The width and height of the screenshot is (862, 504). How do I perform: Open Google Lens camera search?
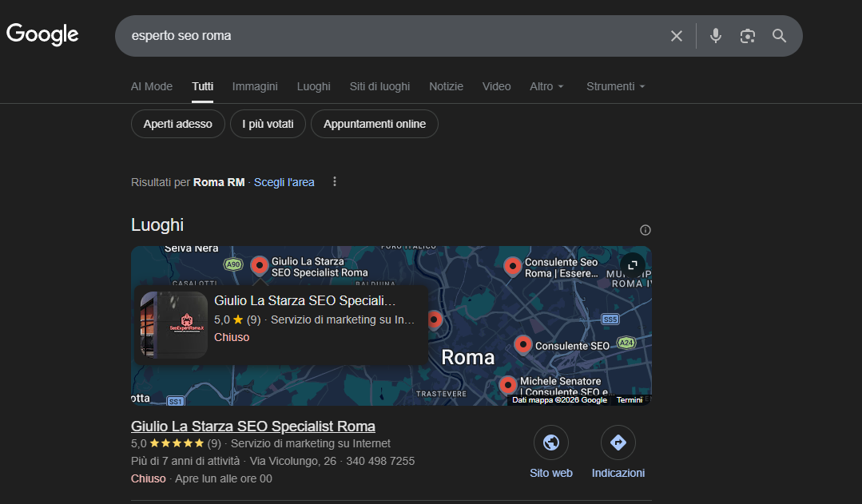[x=747, y=35]
